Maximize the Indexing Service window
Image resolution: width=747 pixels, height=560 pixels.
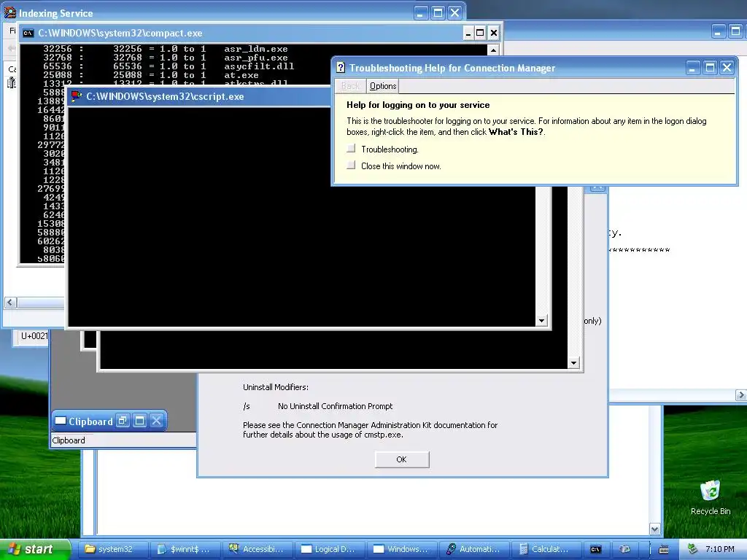pyautogui.click(x=438, y=13)
